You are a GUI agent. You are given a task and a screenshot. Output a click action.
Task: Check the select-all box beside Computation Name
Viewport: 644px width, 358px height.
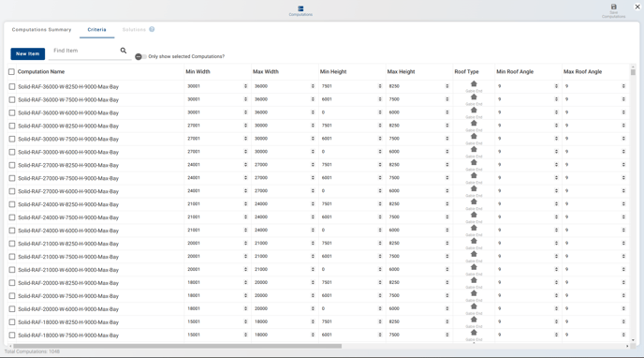(x=11, y=72)
